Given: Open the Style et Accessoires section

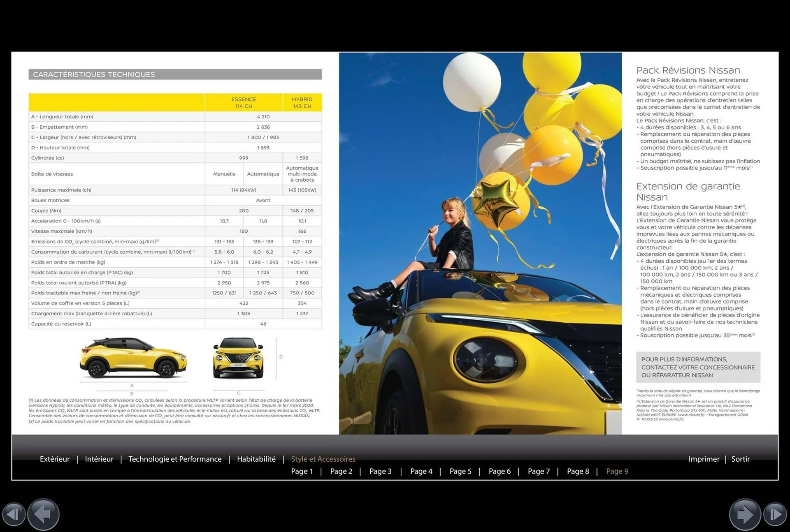Looking at the screenshot, I should point(323,459).
